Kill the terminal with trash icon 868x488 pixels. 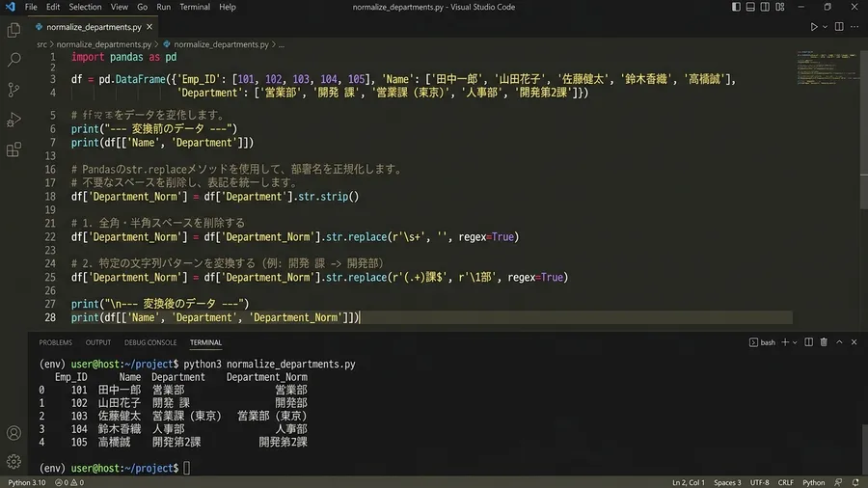click(x=824, y=342)
